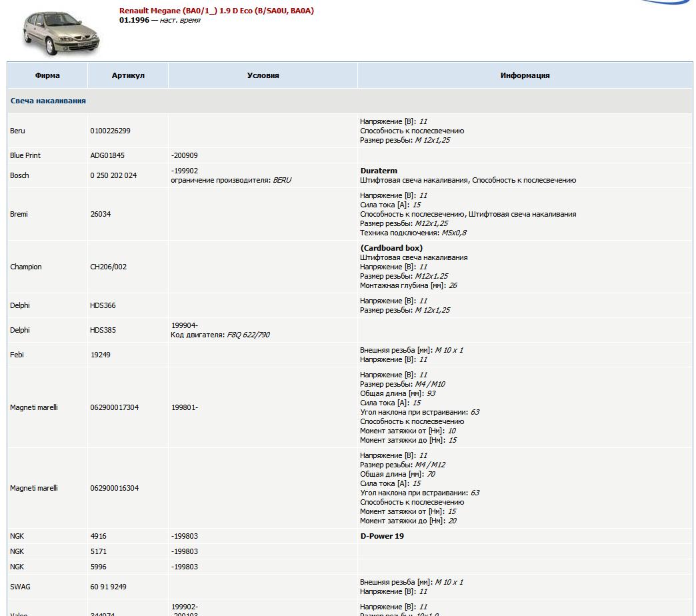Select Момент затяжки до [Нм]: 20 line
This screenshot has height=616, width=696.
click(409, 521)
